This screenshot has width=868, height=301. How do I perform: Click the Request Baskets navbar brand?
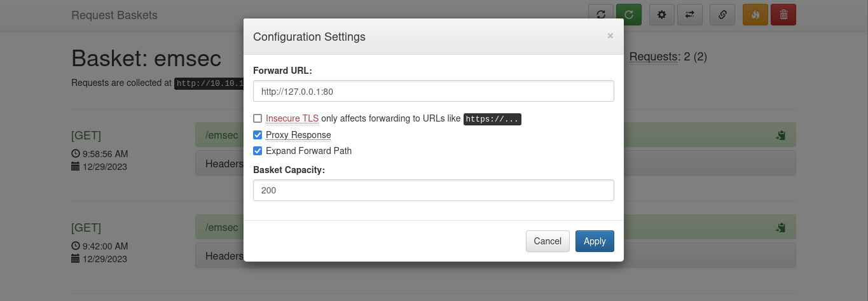click(x=114, y=15)
